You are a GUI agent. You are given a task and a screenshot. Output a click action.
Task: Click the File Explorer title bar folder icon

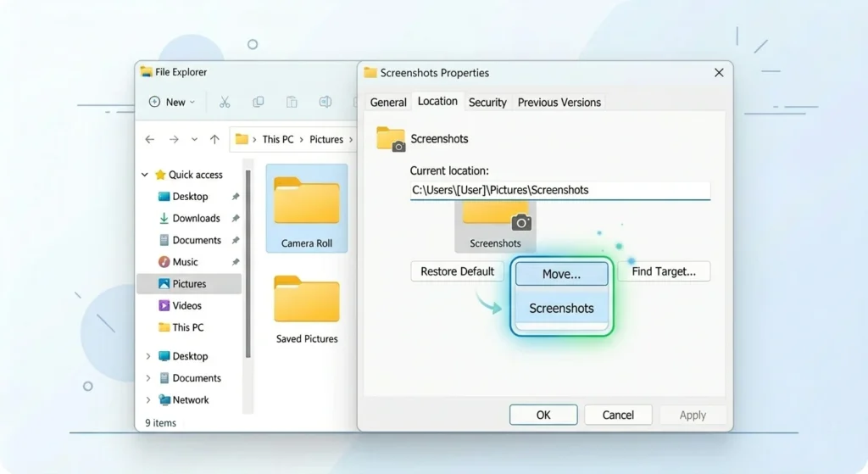tap(146, 72)
